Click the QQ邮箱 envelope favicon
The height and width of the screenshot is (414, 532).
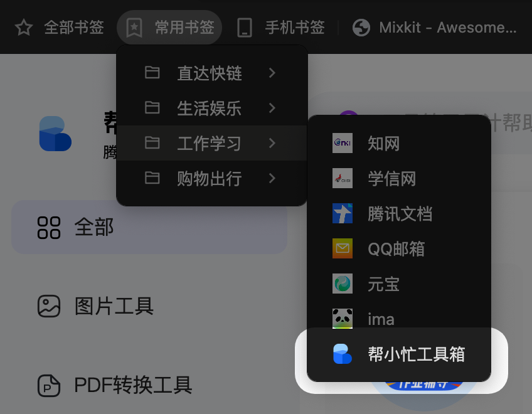[343, 248]
